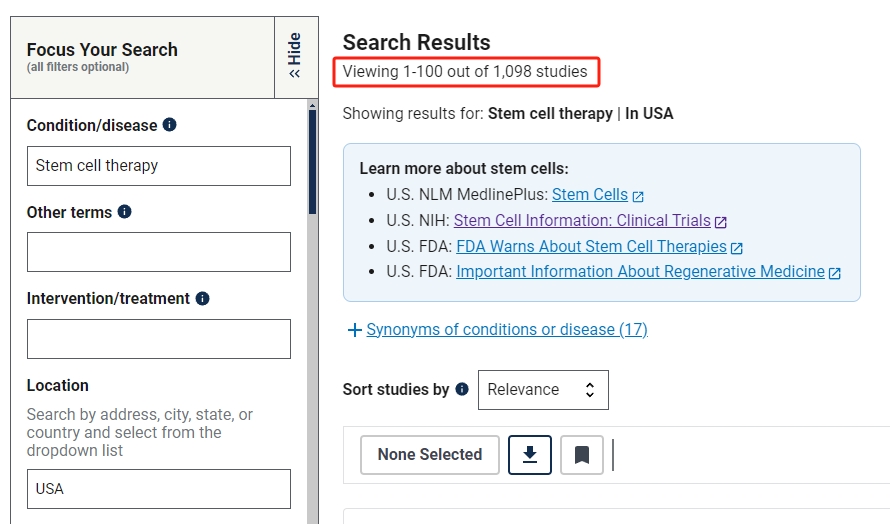Click the Location field containing USA
The image size is (890, 524).
point(158,489)
